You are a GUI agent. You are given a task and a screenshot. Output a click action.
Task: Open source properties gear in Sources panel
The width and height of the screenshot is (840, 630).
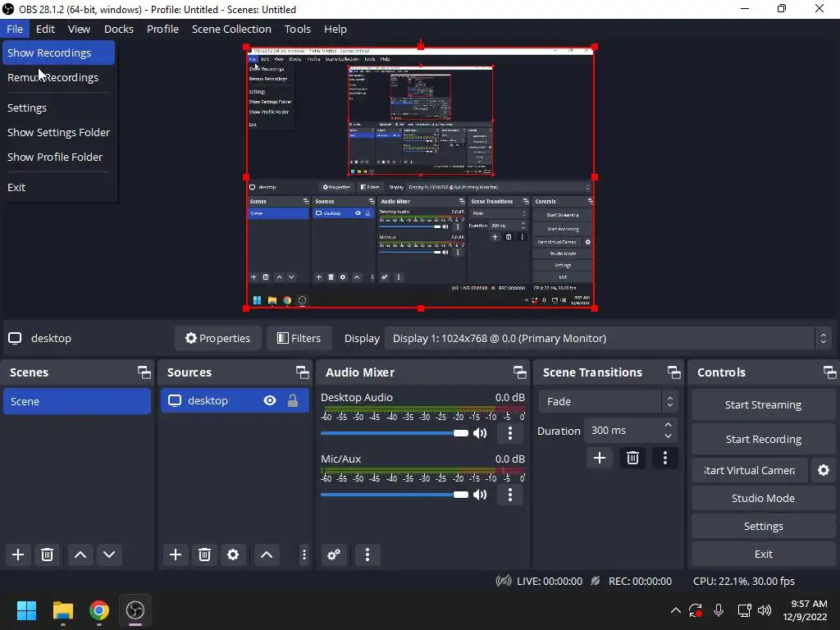tap(233, 555)
